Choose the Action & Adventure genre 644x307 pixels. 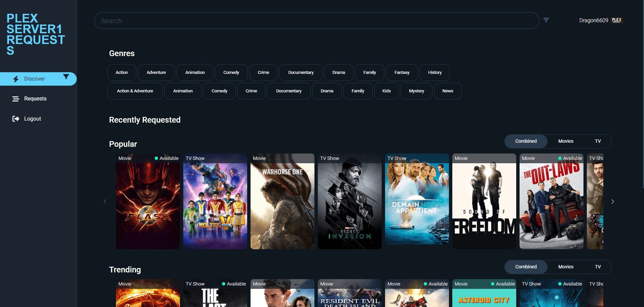[x=135, y=91]
